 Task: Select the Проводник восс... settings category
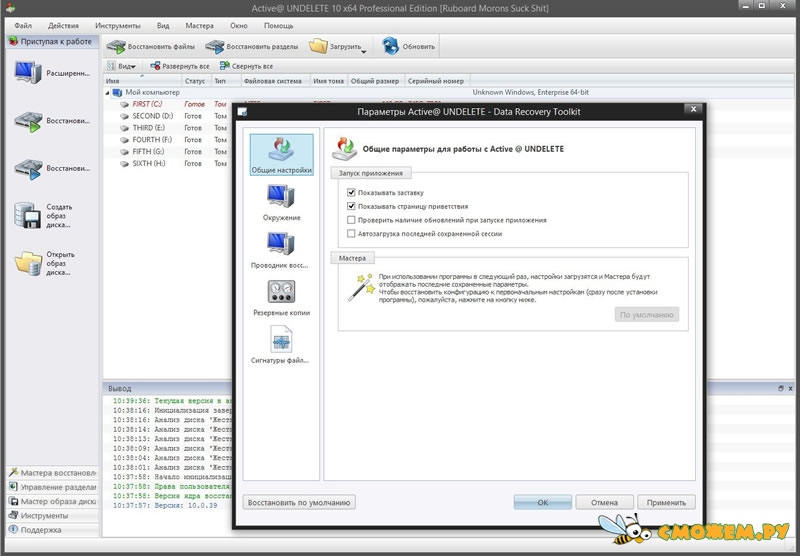pyautogui.click(x=280, y=250)
